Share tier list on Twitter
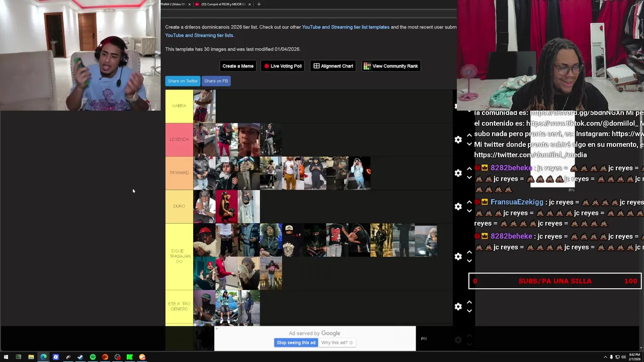The width and height of the screenshot is (644, 362). pyautogui.click(x=183, y=81)
